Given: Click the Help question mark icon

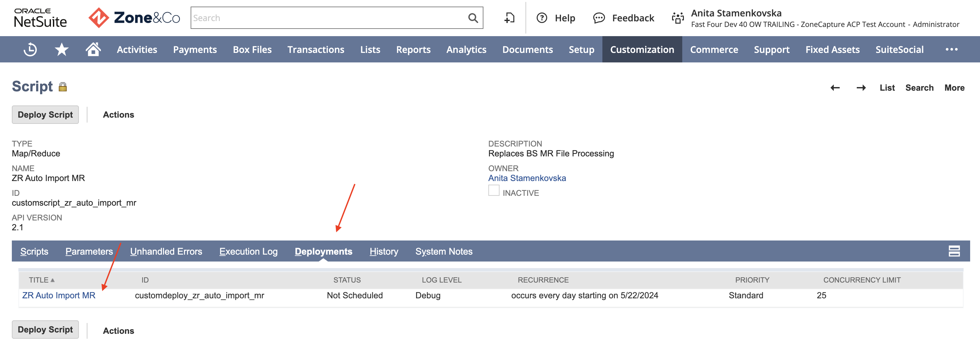Looking at the screenshot, I should [x=542, y=18].
